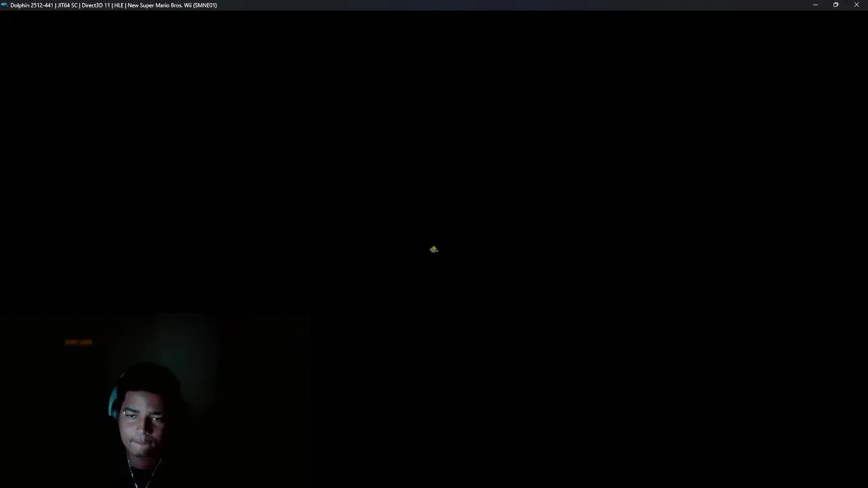Restore down the Dolphin window
This screenshot has height=488, width=868.
[835, 5]
